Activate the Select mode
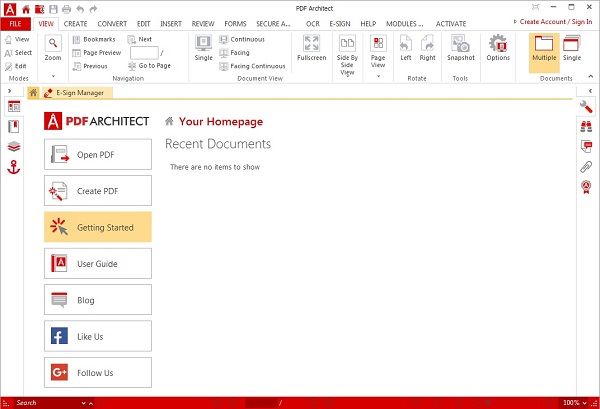The image size is (600, 409). 18,53
